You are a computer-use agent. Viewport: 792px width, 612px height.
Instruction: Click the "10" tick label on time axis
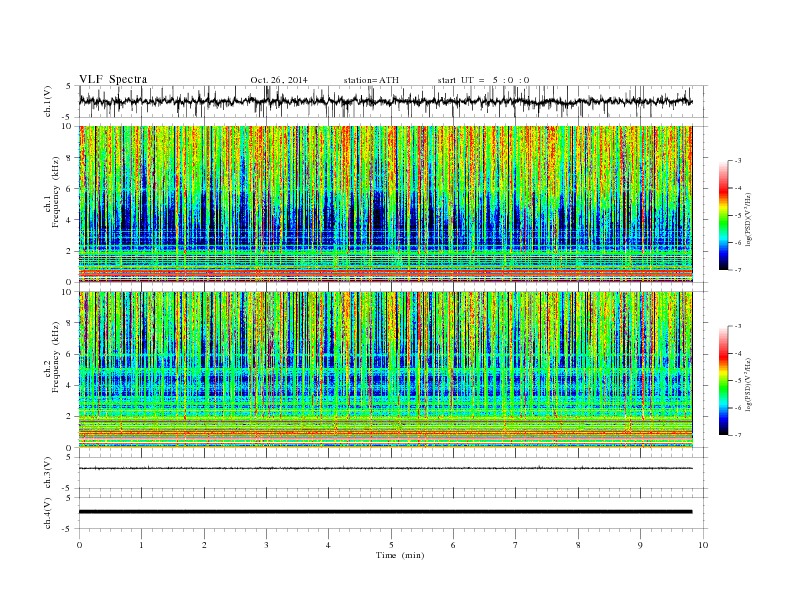(x=703, y=545)
